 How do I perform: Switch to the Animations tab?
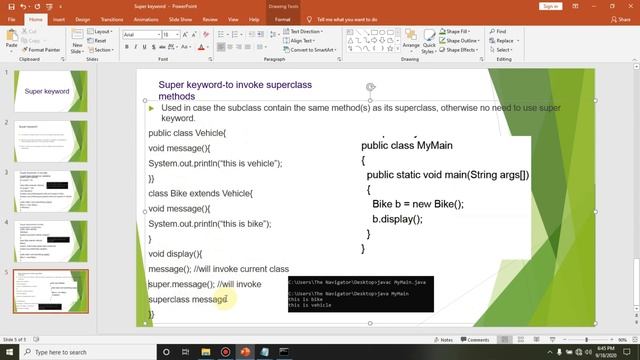(146, 20)
